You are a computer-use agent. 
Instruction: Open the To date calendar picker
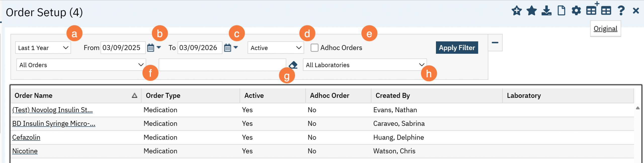pyautogui.click(x=227, y=48)
